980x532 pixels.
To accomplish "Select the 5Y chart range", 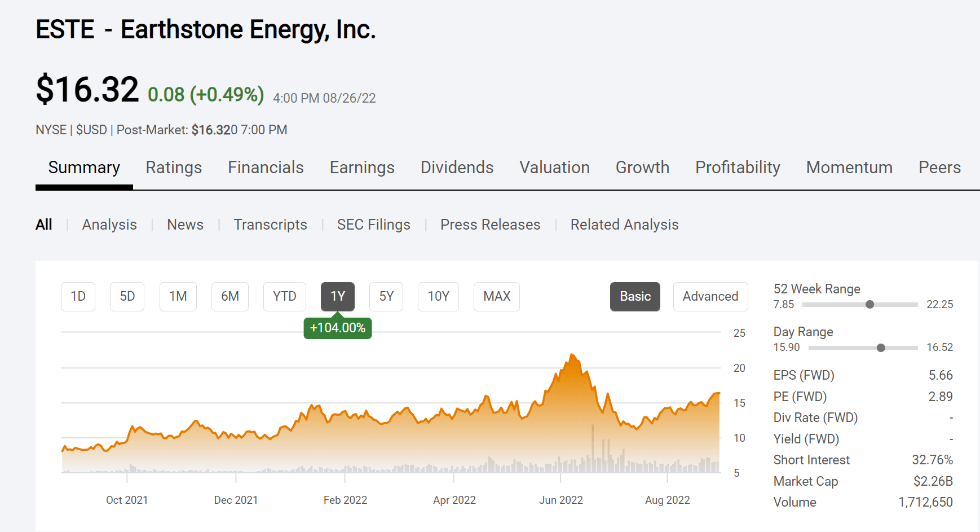I will (x=386, y=296).
